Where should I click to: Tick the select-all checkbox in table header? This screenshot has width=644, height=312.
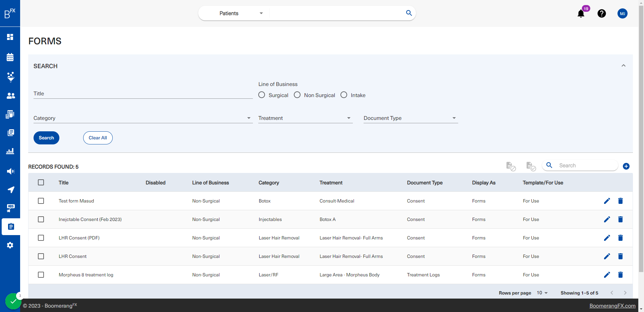point(41,182)
